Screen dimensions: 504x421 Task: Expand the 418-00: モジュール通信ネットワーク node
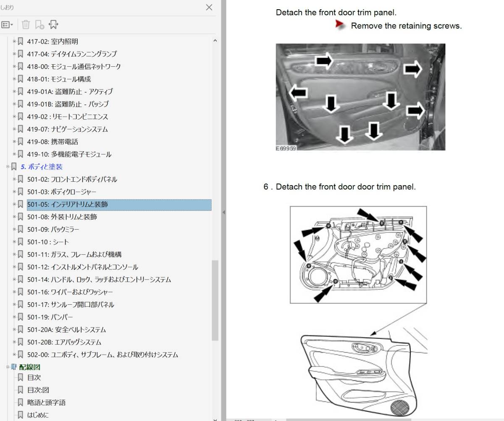tap(14, 66)
